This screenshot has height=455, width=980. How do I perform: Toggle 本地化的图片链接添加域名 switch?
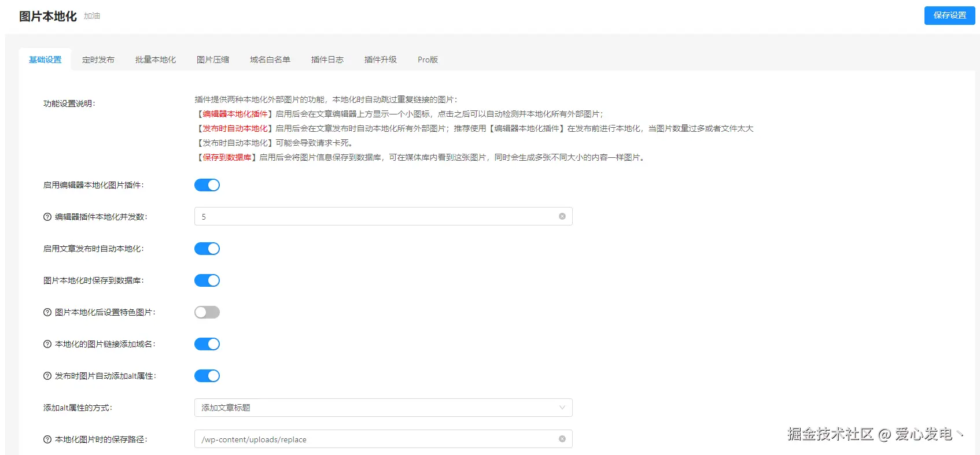click(x=207, y=344)
